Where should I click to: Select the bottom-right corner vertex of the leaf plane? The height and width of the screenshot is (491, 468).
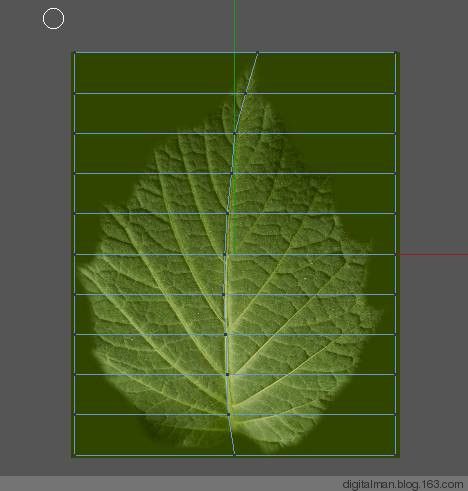click(x=395, y=455)
